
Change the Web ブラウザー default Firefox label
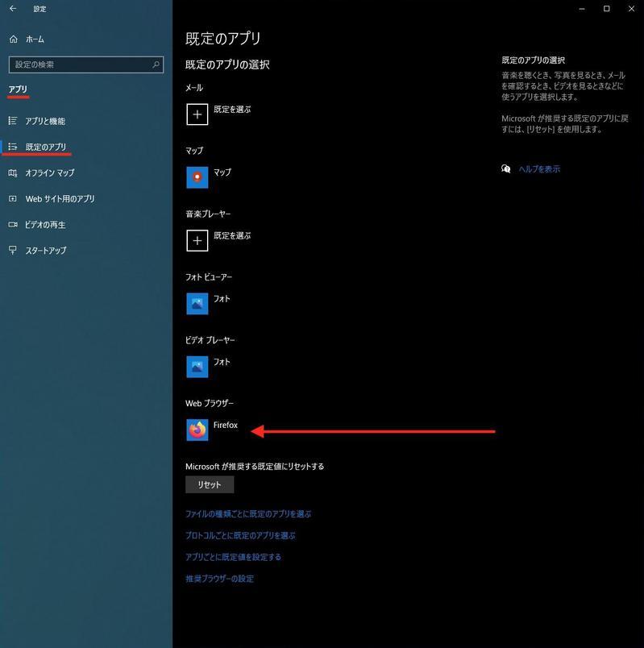click(225, 425)
